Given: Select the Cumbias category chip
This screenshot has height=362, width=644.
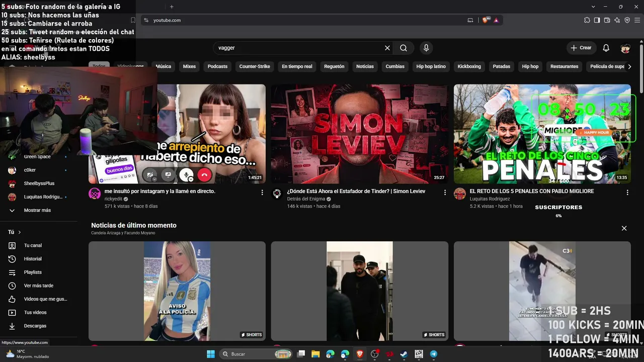Looking at the screenshot, I should 395,66.
